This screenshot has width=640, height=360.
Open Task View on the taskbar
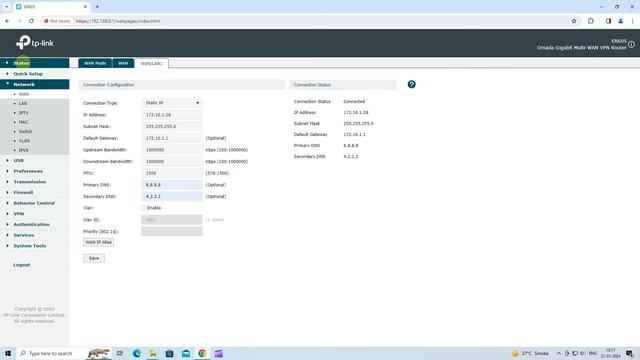(x=120, y=353)
